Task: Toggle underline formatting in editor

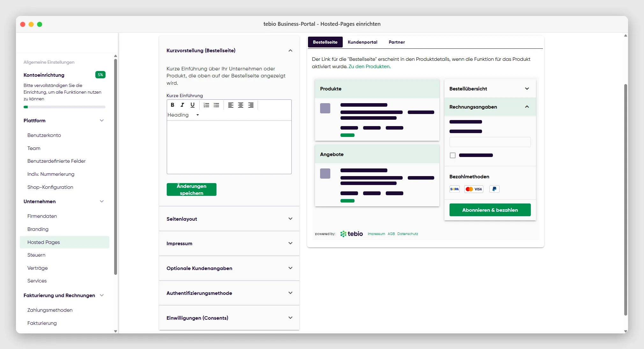Action: [193, 105]
